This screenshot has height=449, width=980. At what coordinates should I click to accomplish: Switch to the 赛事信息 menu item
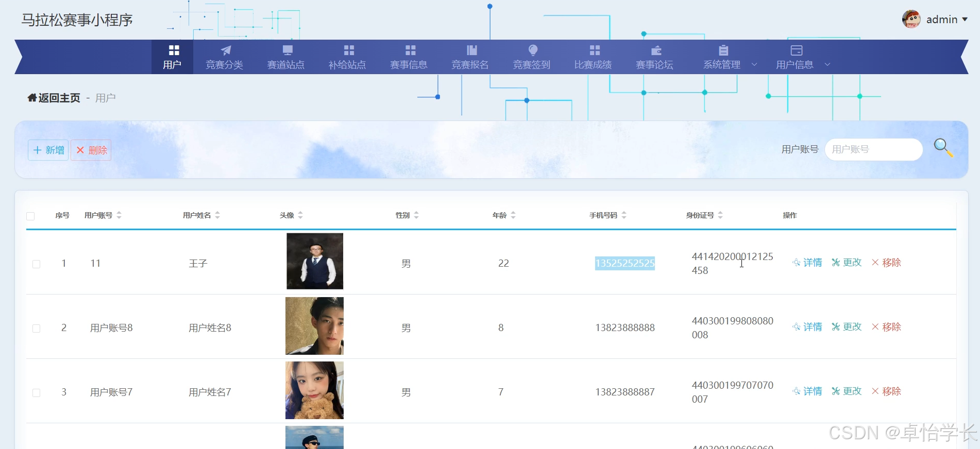tap(409, 58)
